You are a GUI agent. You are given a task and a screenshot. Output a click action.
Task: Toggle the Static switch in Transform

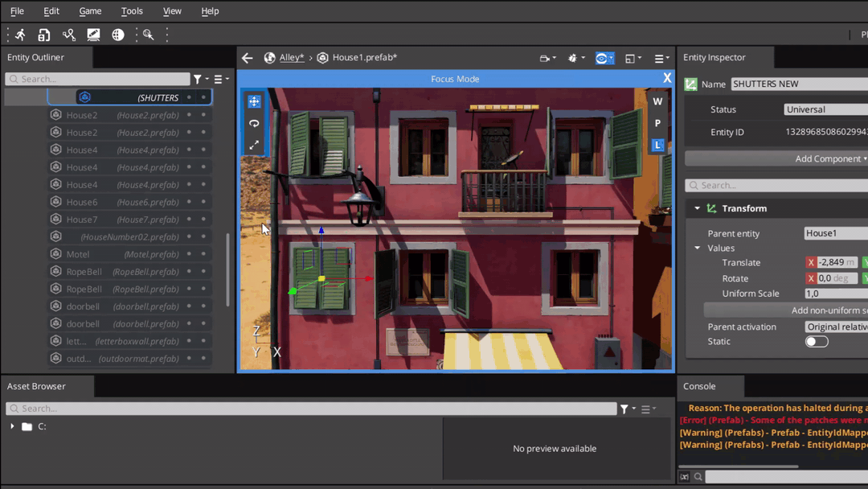(817, 342)
